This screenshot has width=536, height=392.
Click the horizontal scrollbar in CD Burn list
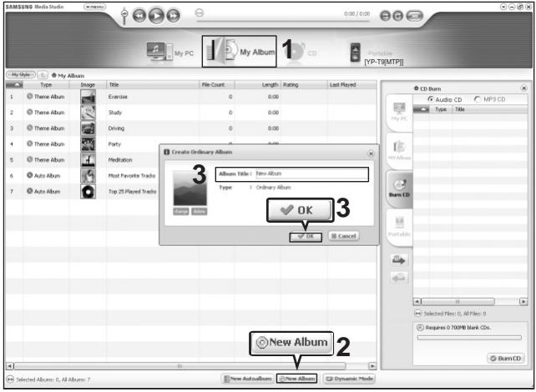[458, 302]
